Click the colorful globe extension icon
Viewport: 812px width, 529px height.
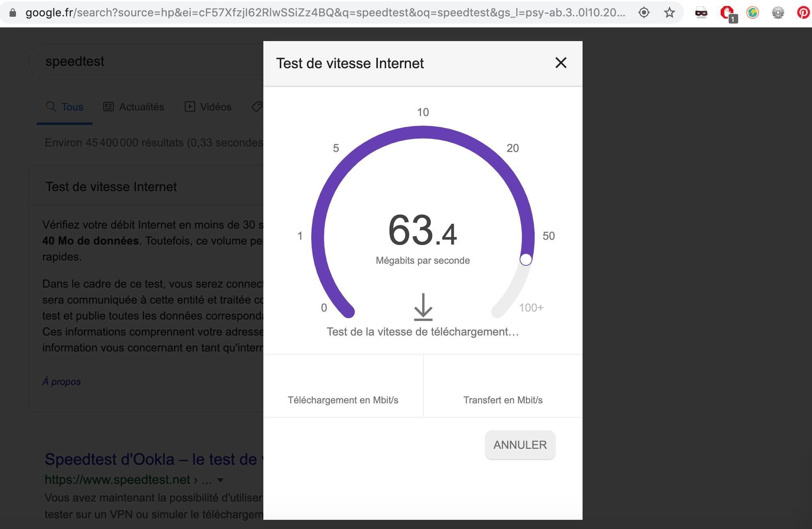753,13
